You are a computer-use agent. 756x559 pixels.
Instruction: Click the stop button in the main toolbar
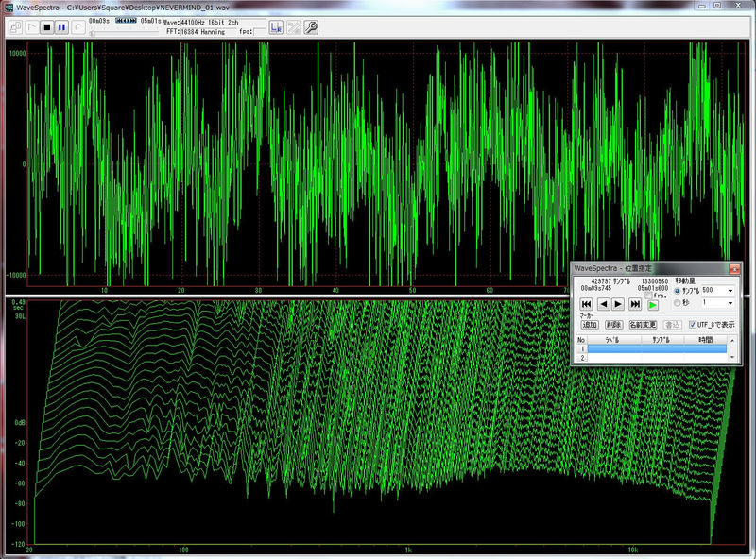point(46,26)
